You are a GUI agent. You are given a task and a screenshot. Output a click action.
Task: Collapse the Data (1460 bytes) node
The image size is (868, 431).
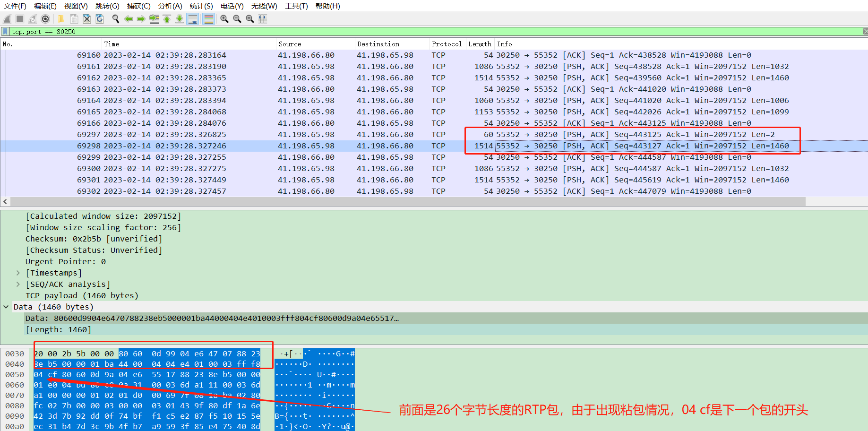pyautogui.click(x=6, y=307)
